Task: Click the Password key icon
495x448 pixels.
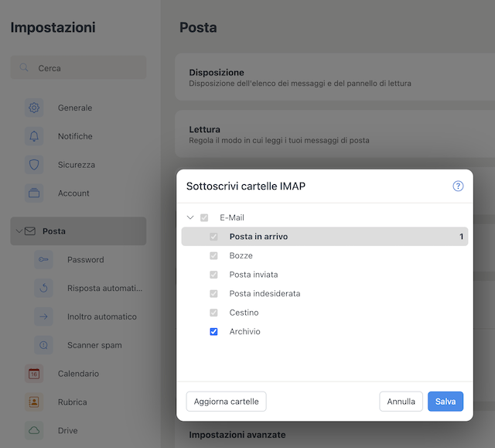Action: pos(43,259)
